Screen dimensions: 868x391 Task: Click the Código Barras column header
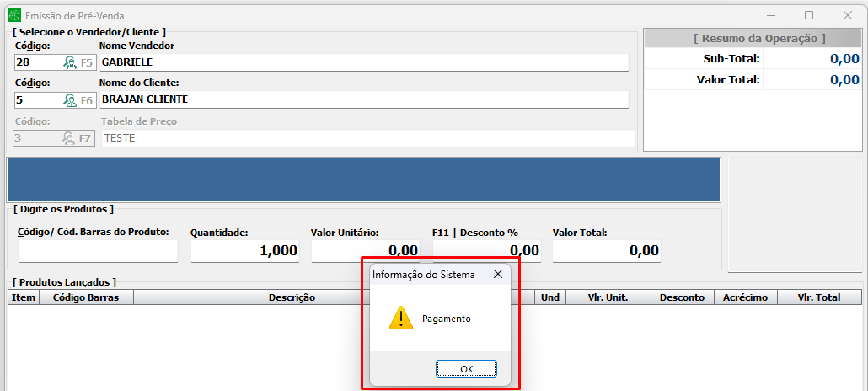point(86,297)
